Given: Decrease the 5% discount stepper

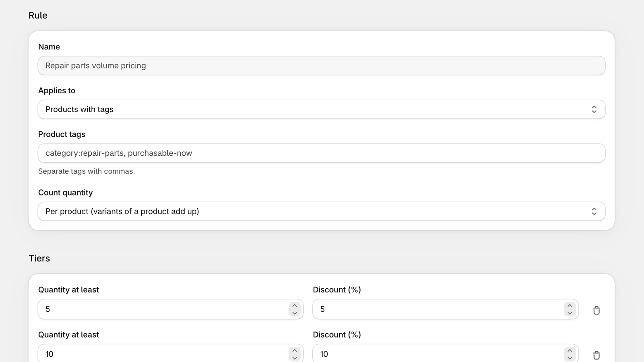Looking at the screenshot, I should [x=570, y=313].
